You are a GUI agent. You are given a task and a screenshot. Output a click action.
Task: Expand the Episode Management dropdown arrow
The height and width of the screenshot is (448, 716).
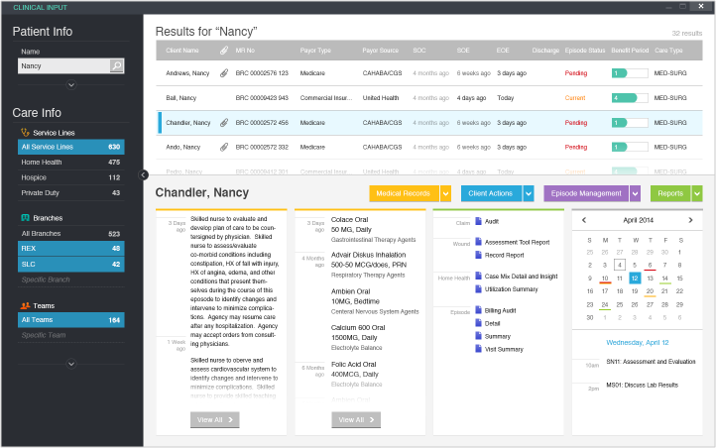tap(635, 193)
